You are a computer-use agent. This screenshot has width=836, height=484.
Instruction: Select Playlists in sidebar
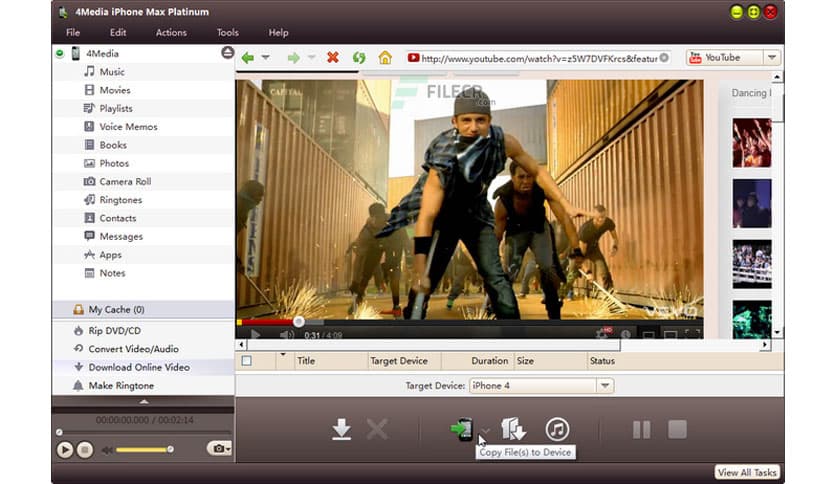tap(116, 108)
